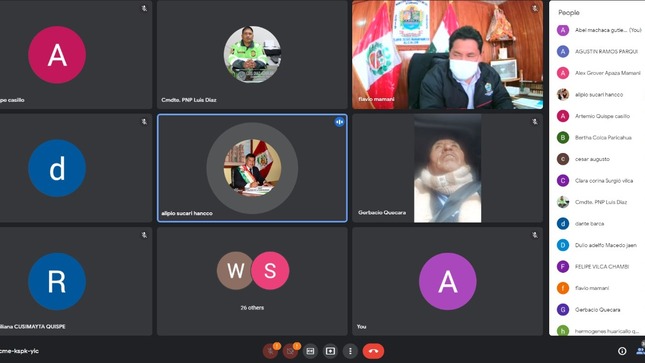This screenshot has width=645, height=363.
Task: Click muted mic icon on Gerbacio Quecara tile
Action: (534, 122)
